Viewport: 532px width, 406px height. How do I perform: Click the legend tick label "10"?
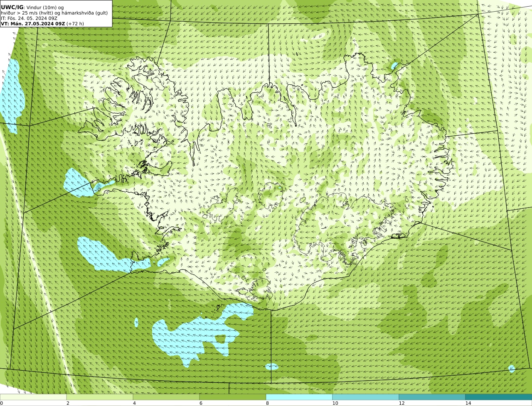[x=335, y=403]
